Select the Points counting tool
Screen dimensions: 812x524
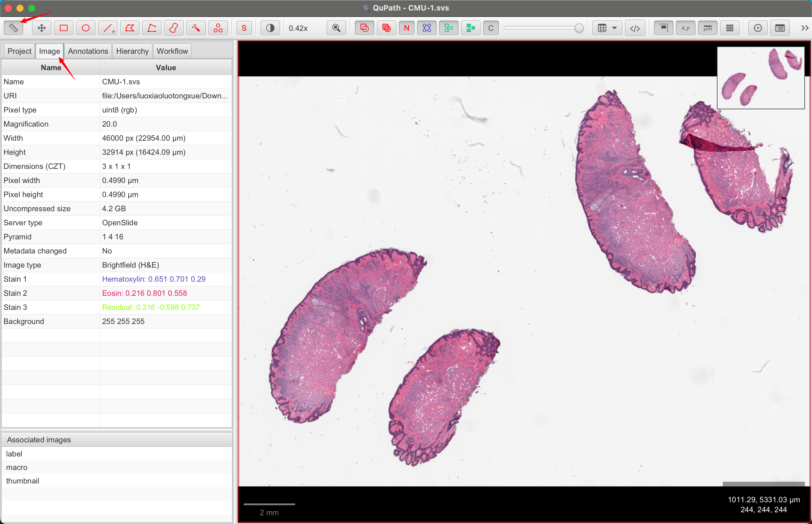tap(218, 28)
